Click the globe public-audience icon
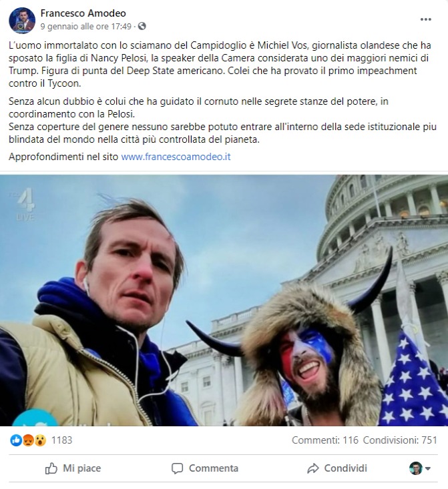Screen dimensions: 448x489 [x=142, y=26]
